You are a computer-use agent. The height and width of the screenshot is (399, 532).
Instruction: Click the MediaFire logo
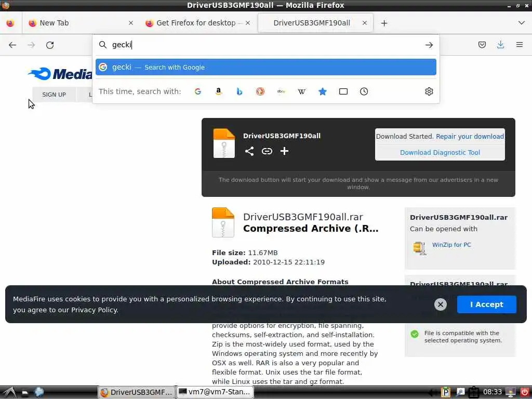60,74
